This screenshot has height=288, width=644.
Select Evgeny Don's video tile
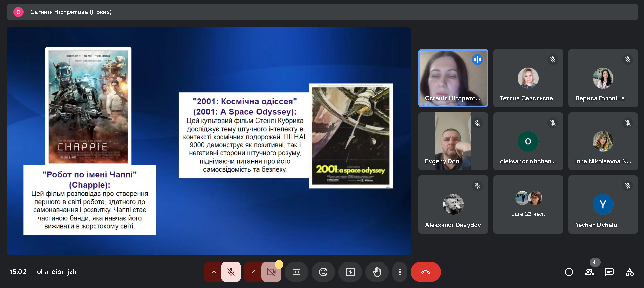[453, 141]
